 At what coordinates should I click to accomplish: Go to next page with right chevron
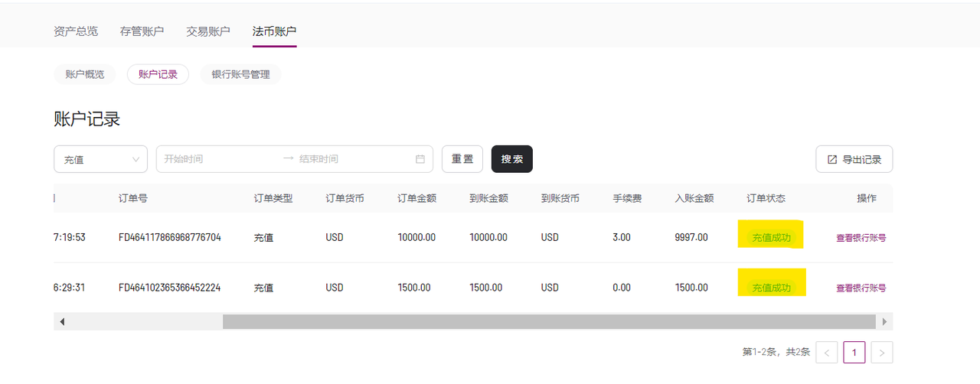[882, 352]
